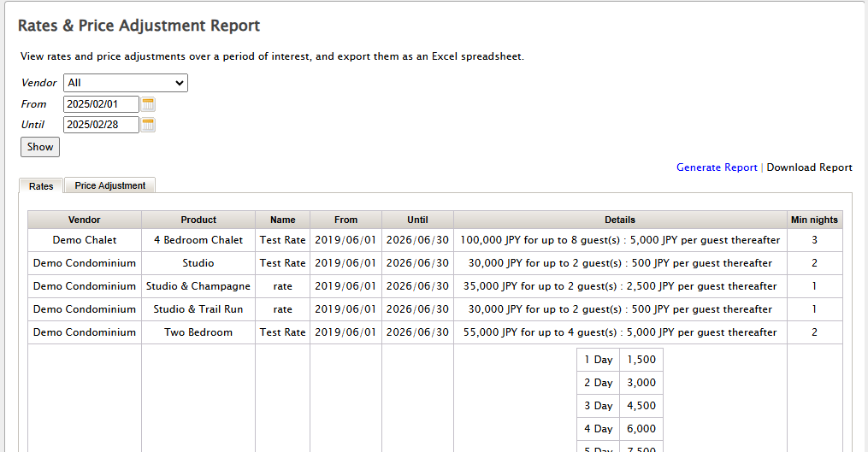This screenshot has width=868, height=452.
Task: Open the calendar picker for Until date
Action: tap(148, 125)
